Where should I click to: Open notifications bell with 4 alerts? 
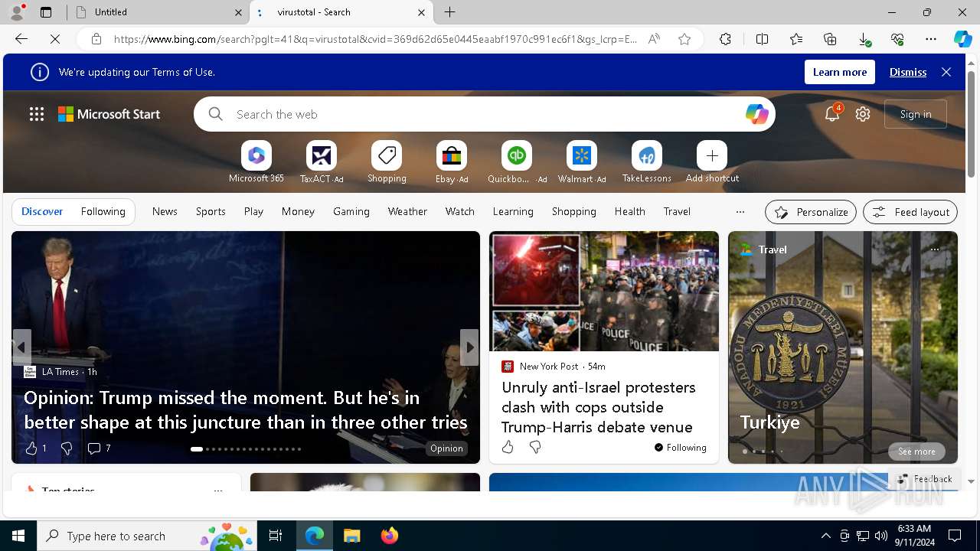(x=832, y=114)
